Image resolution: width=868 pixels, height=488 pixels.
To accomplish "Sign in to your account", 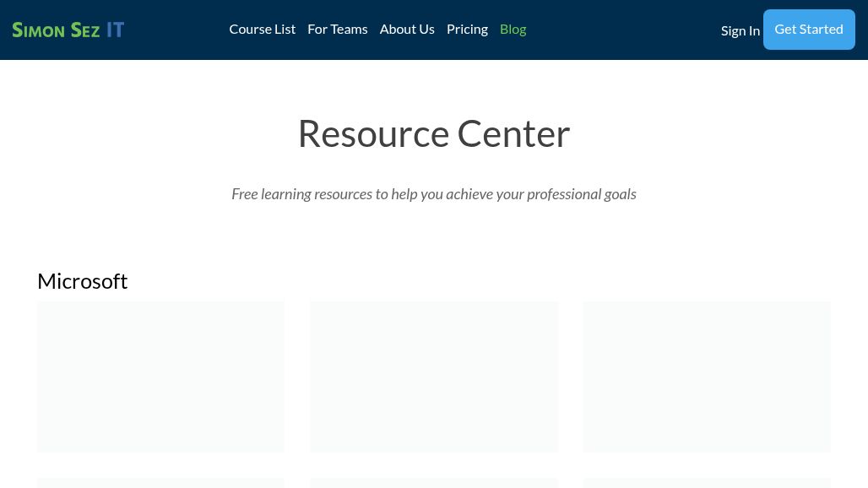I will click(x=741, y=30).
